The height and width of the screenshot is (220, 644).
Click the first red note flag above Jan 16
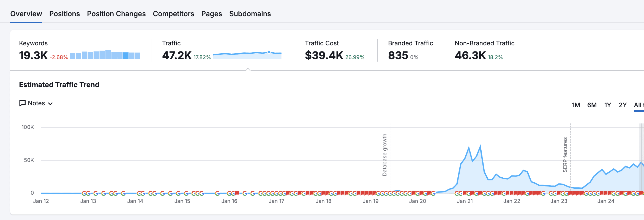coord(237,193)
